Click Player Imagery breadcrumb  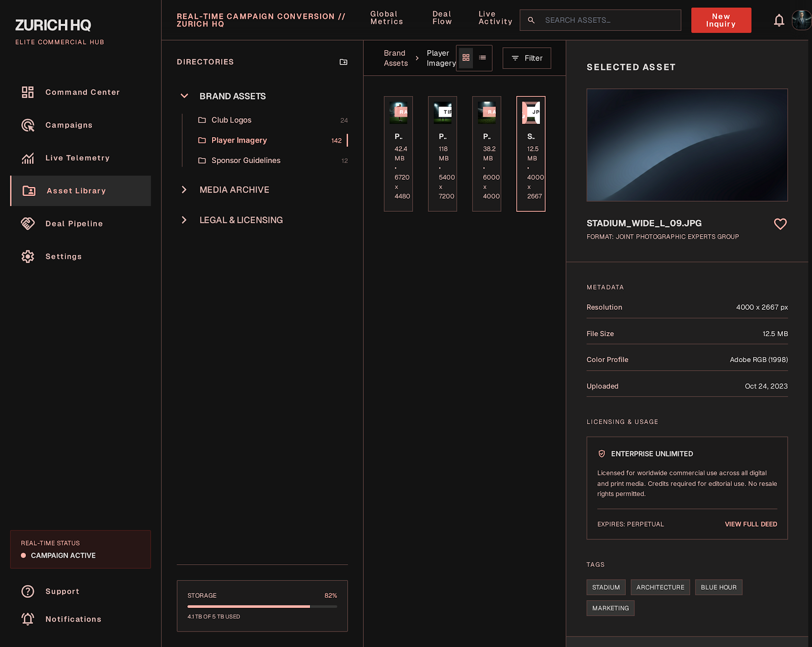click(441, 58)
